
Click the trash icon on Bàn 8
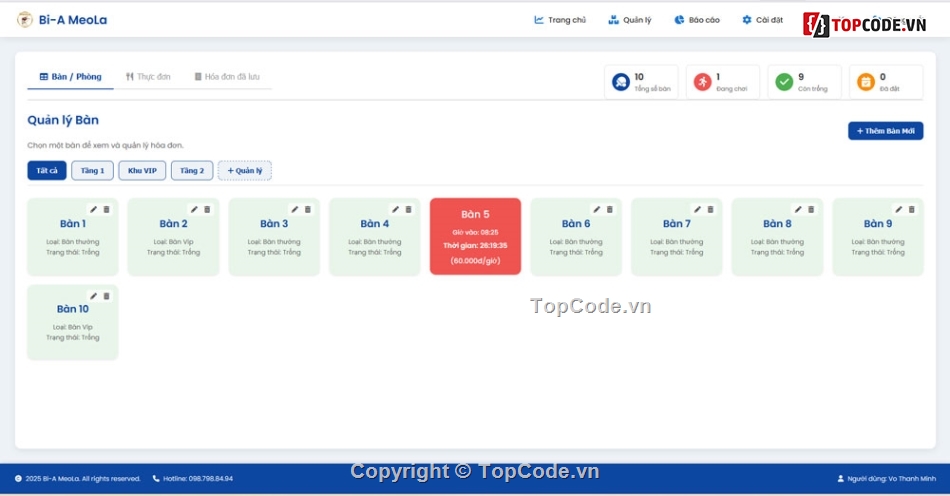[x=811, y=210]
